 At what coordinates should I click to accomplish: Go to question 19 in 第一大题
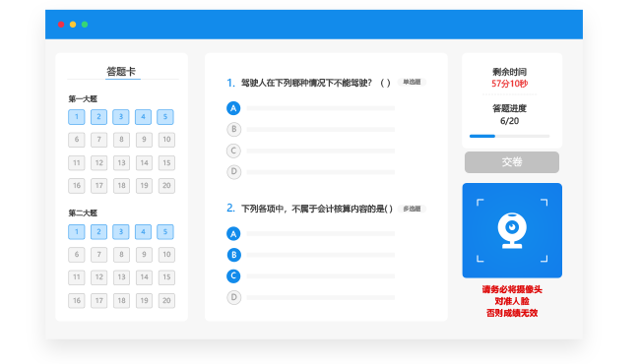[x=144, y=186]
